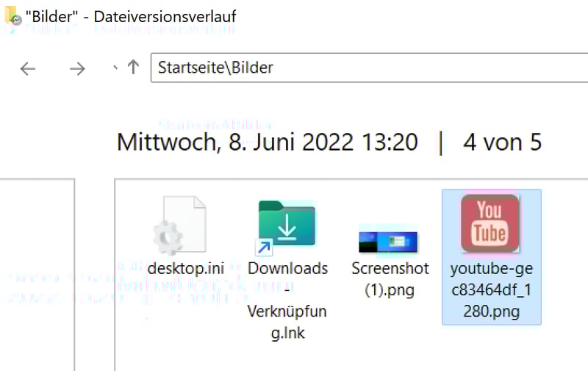Open recent locations small chevron

115,68
